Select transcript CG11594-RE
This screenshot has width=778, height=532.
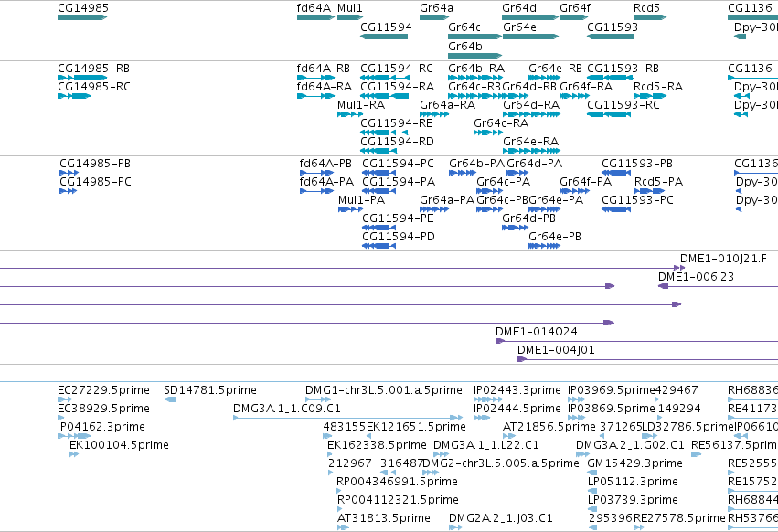384,133
